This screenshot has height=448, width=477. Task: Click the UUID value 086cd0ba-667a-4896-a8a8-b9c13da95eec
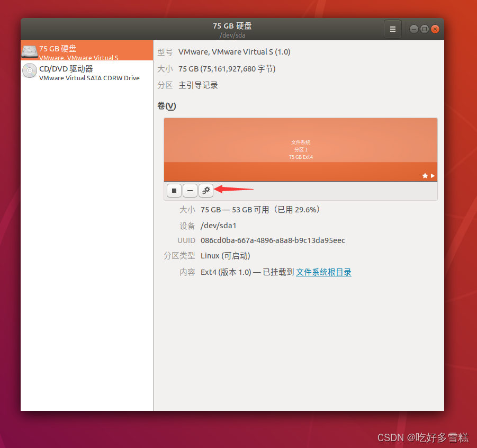[273, 240]
